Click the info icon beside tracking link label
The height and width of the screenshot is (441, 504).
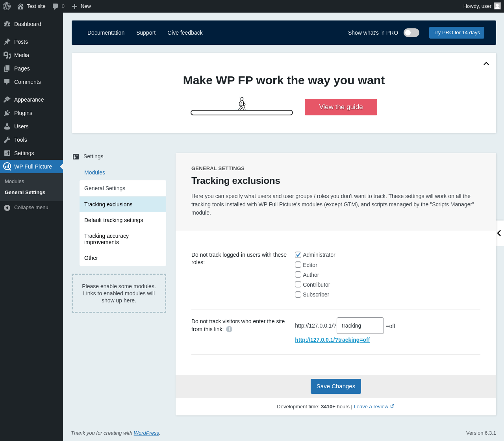(229, 329)
